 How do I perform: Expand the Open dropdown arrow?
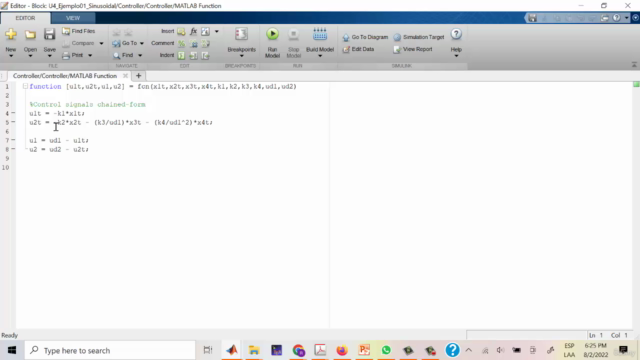click(30, 56)
